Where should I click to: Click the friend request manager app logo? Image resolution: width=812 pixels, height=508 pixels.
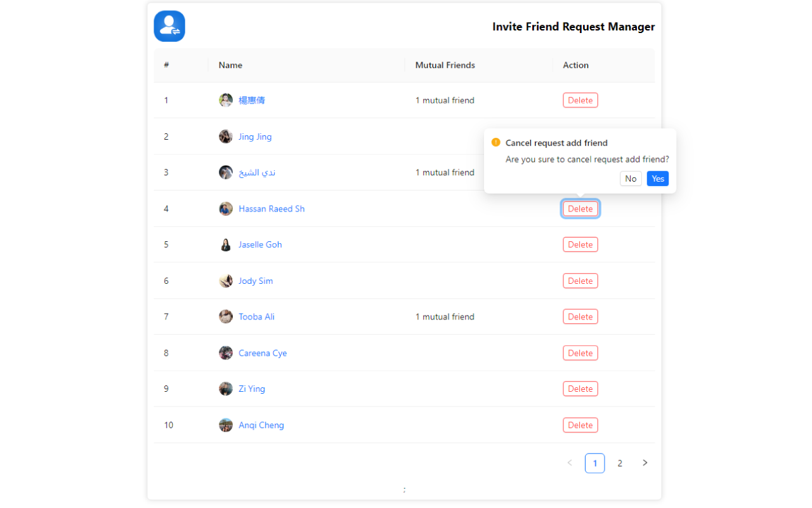coord(169,26)
